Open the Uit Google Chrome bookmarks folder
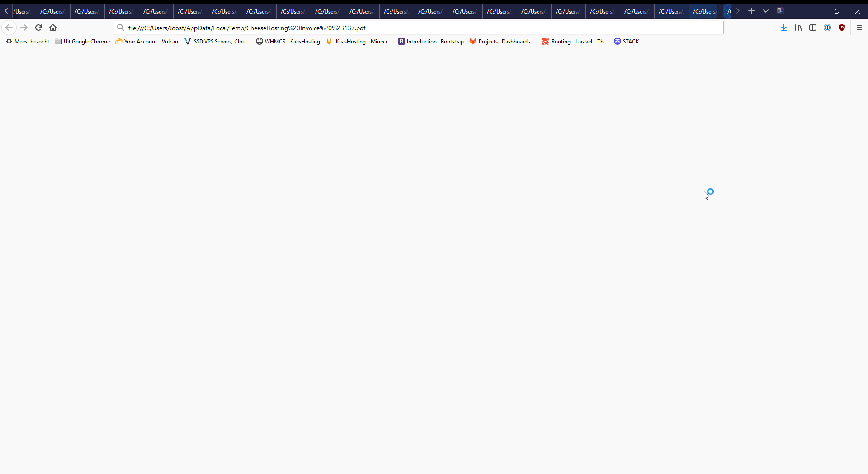 [82, 41]
